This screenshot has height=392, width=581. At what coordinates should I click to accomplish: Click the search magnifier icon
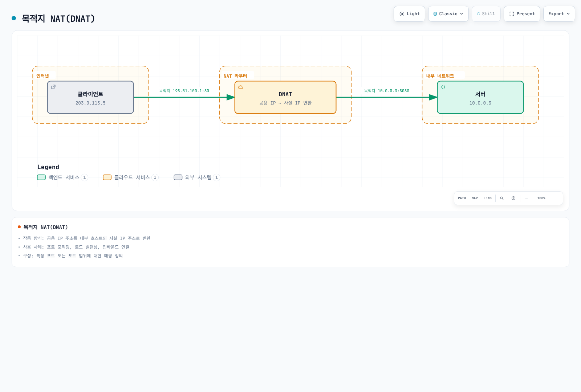tap(502, 198)
